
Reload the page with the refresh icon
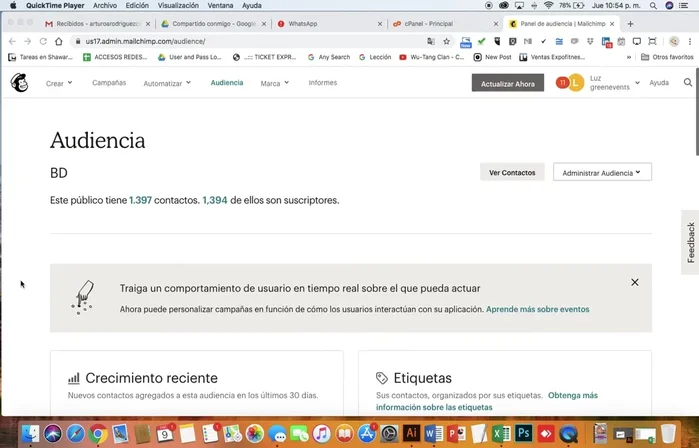[x=43, y=41]
